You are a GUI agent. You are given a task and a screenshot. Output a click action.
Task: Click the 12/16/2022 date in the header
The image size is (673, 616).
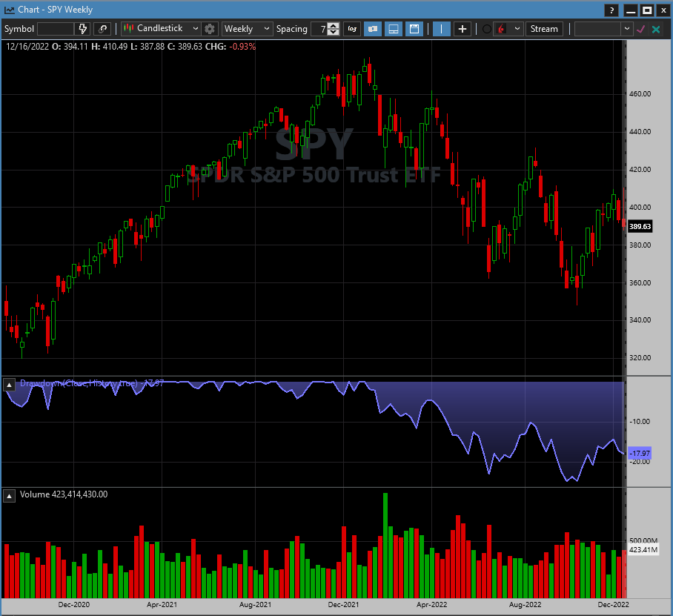pyautogui.click(x=27, y=47)
